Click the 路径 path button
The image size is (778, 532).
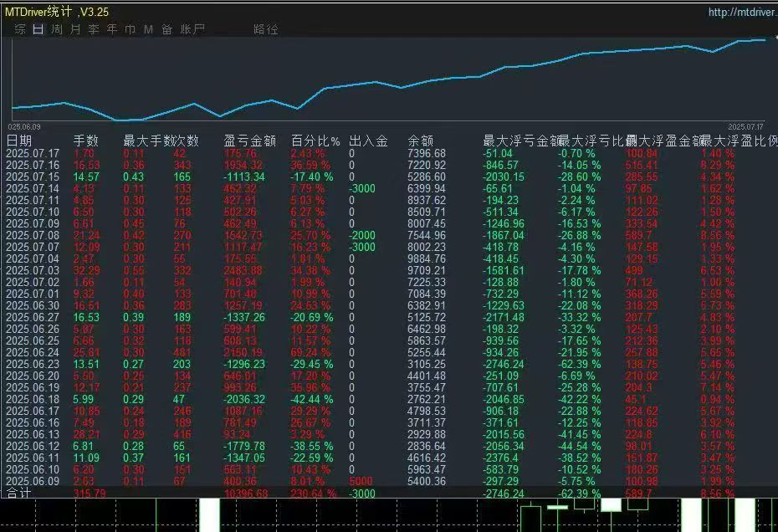266,29
